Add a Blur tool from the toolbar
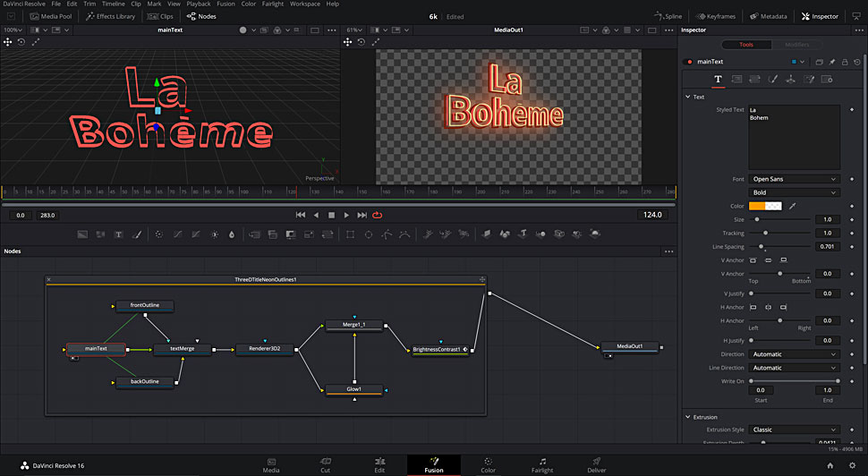Screen dimensions: 868x476 pos(232,234)
